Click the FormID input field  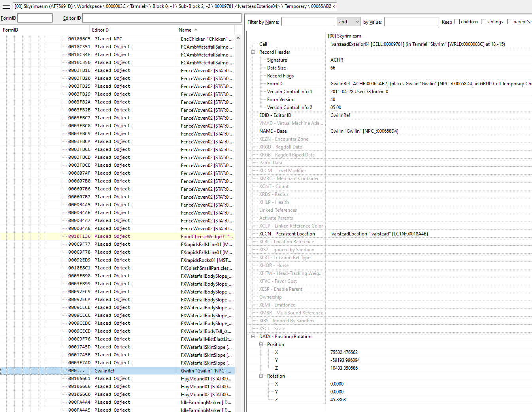[x=35, y=18]
